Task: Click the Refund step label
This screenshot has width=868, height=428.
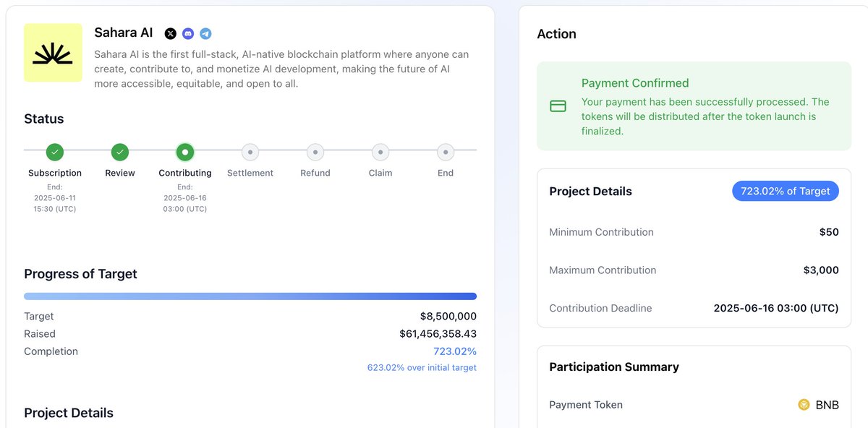Action: tap(315, 173)
